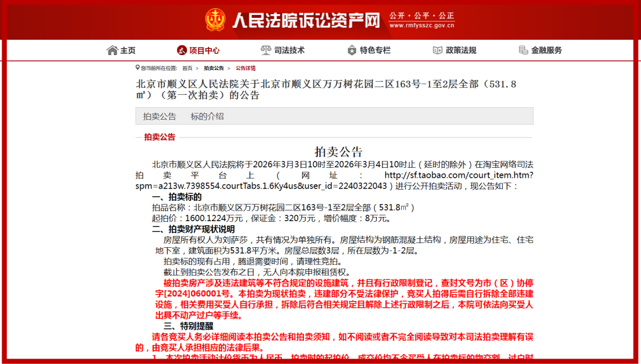641x364 pixels.
Task: Click the 公开·公平·公正 slogan text
Action: [421, 14]
